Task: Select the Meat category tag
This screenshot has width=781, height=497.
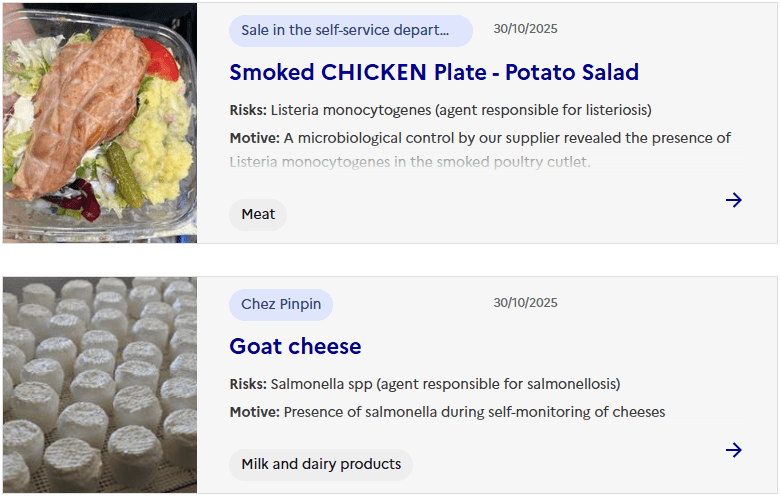Action: click(258, 214)
